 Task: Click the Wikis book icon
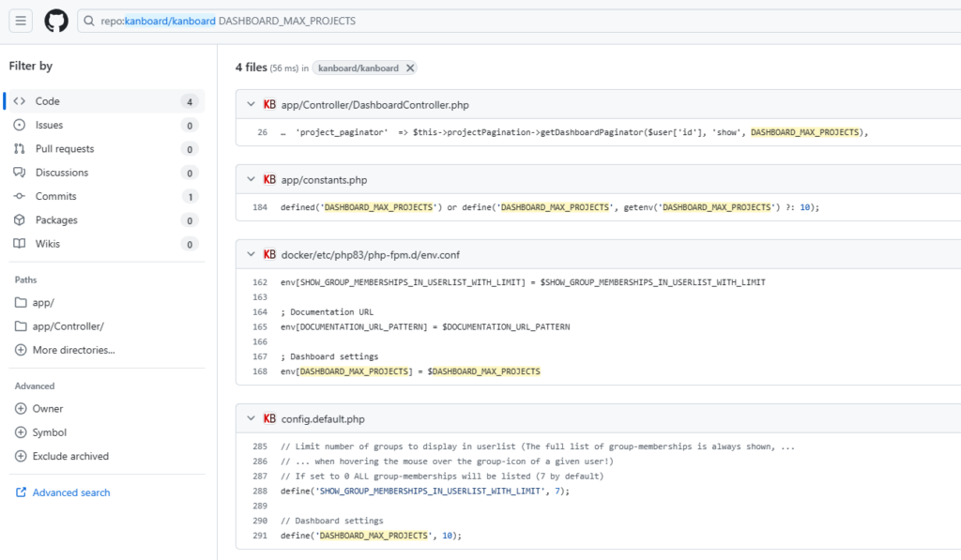coord(20,244)
